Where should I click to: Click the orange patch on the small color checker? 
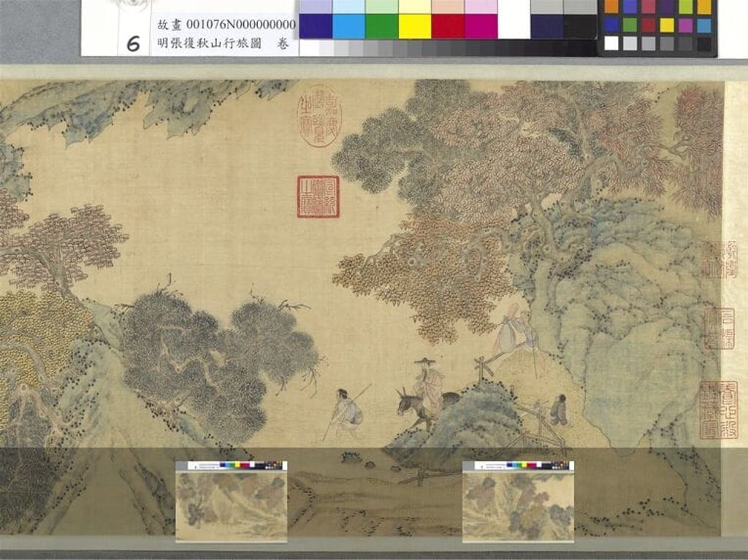point(611,7)
